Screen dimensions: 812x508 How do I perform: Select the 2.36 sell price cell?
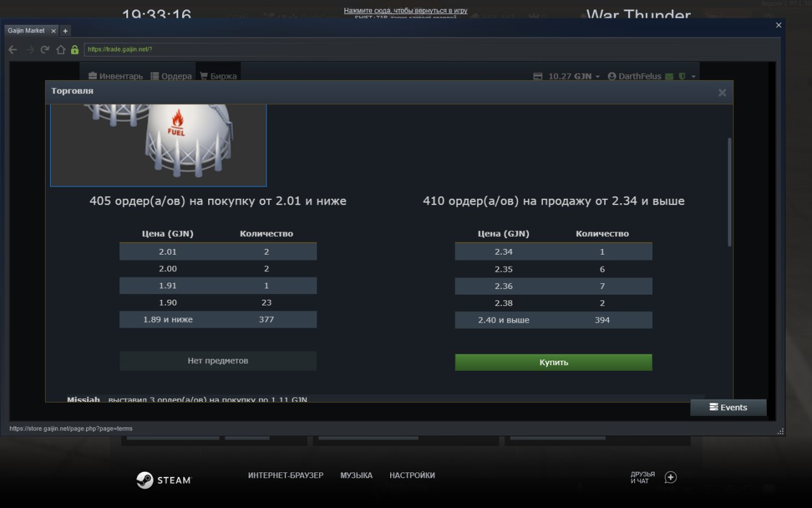pyautogui.click(x=504, y=286)
